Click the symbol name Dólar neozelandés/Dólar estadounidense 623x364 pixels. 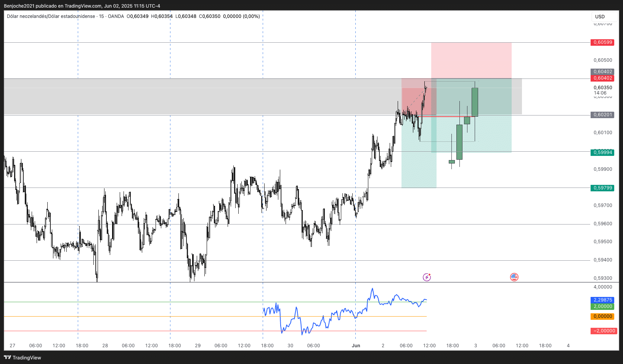(x=51, y=16)
